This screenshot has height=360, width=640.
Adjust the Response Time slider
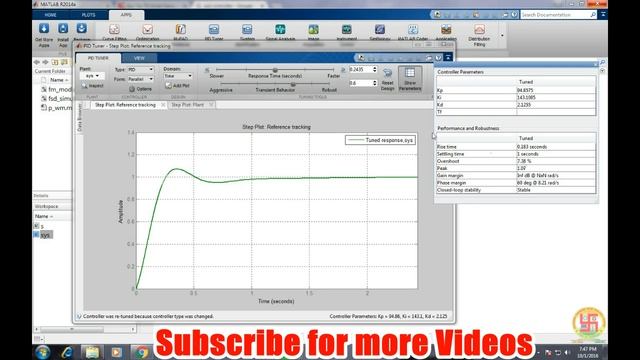(275, 70)
